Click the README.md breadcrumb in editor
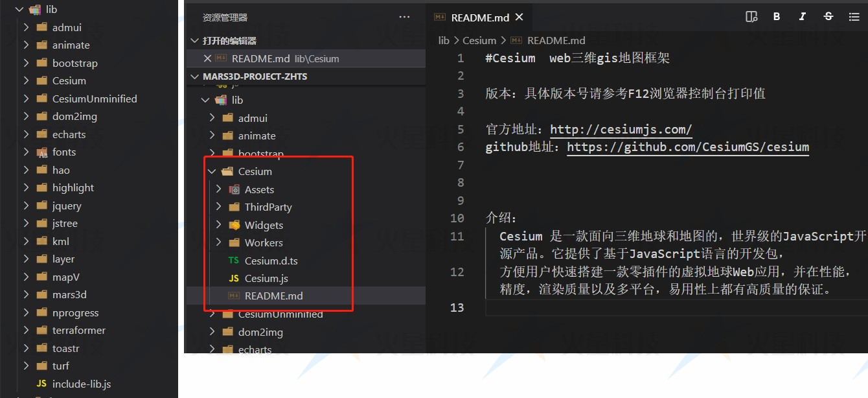Screen dimensions: 868x398 coord(556,40)
